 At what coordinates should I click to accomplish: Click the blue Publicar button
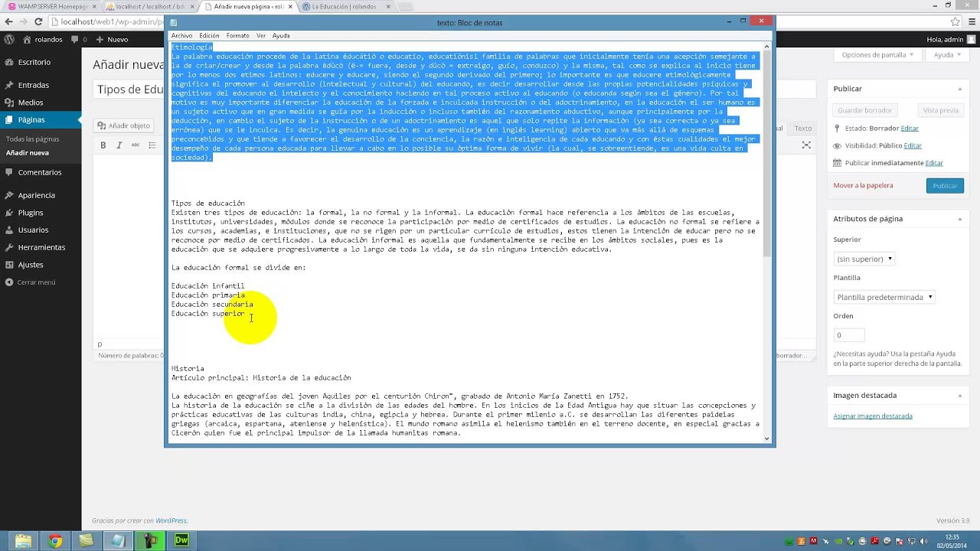[945, 186]
